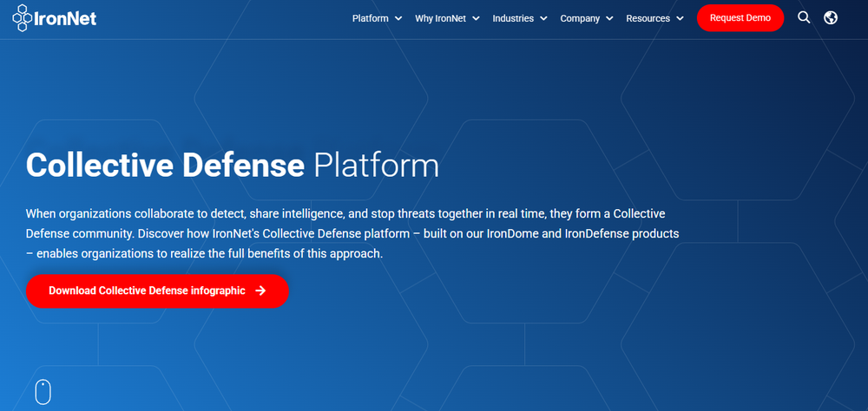This screenshot has width=868, height=411.
Task: Open the Platform menu
Action: (371, 18)
